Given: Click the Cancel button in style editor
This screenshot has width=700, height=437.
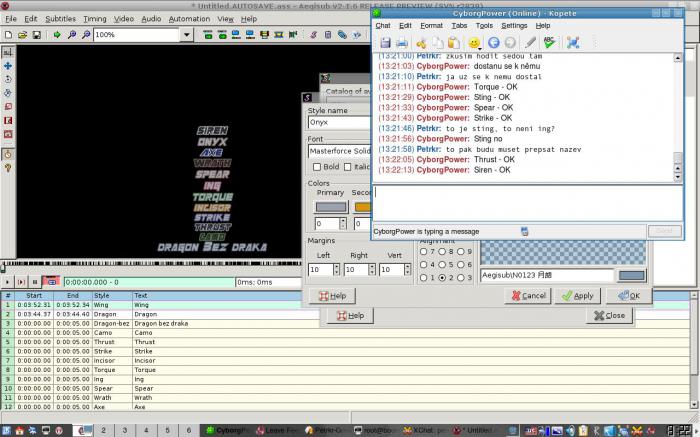Looking at the screenshot, I should (x=529, y=295).
